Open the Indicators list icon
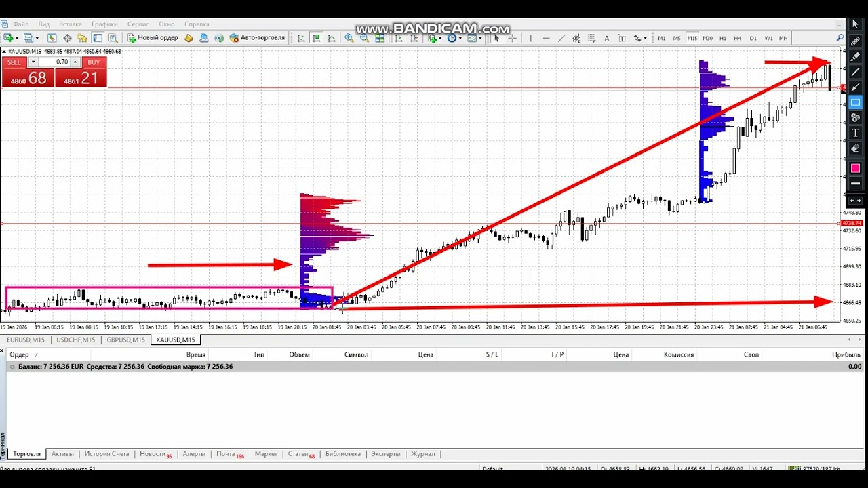Image resolution: width=868 pixels, height=488 pixels. click(x=432, y=38)
